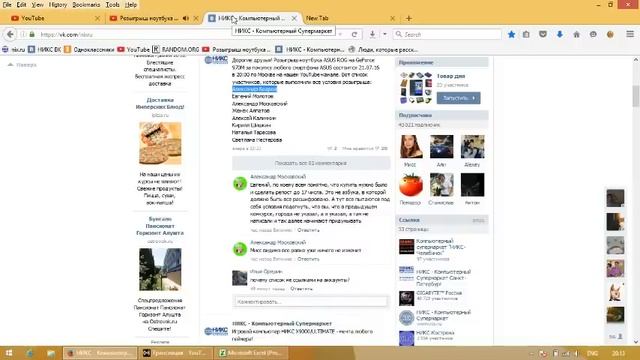640x360 pixels.
Task: Launch the Товар дня app button
Action: tap(458, 98)
